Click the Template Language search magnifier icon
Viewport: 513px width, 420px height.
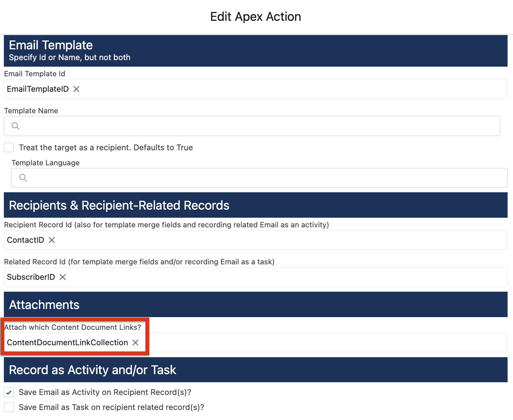coord(23,178)
